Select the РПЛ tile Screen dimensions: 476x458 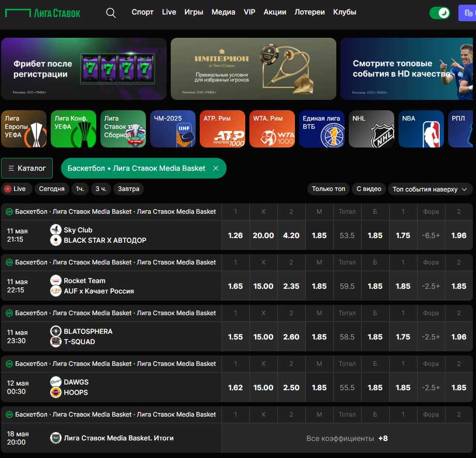(460, 129)
